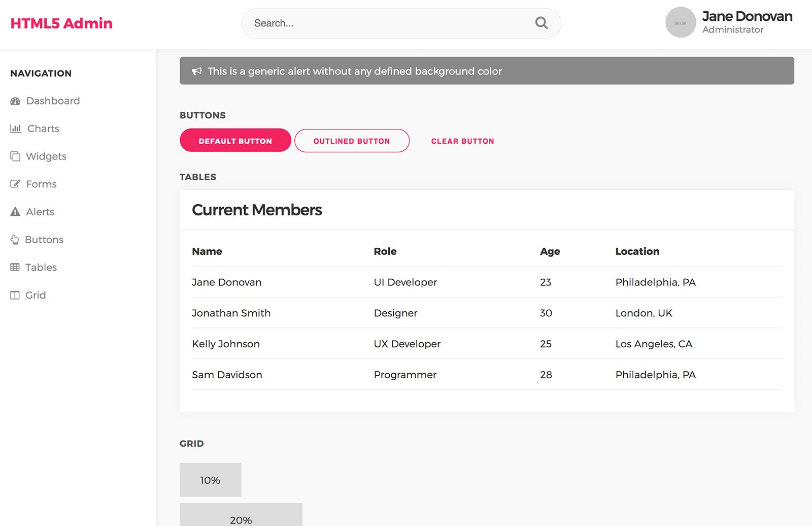This screenshot has width=812, height=526.
Task: Click the 10% grid block
Action: (x=210, y=480)
